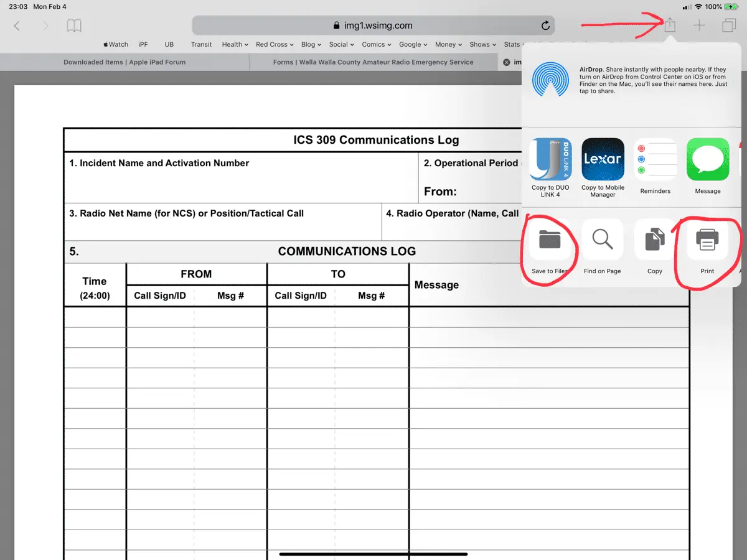The width and height of the screenshot is (747, 560).
Task: Expand the Red Cross bookmarks folder
Action: [275, 44]
